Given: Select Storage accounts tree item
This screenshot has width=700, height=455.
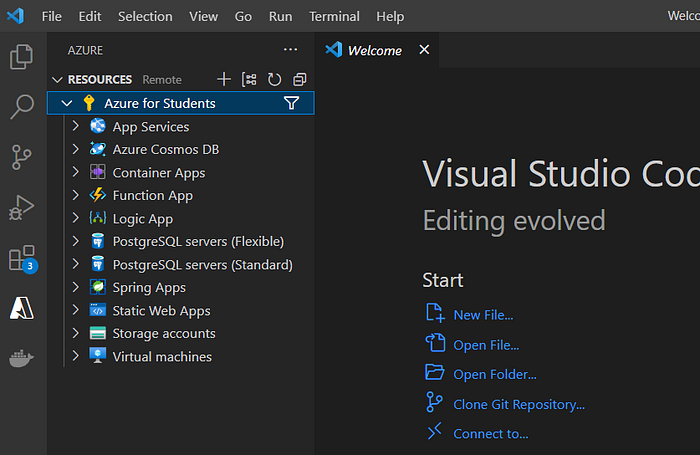Looking at the screenshot, I should 164,334.
